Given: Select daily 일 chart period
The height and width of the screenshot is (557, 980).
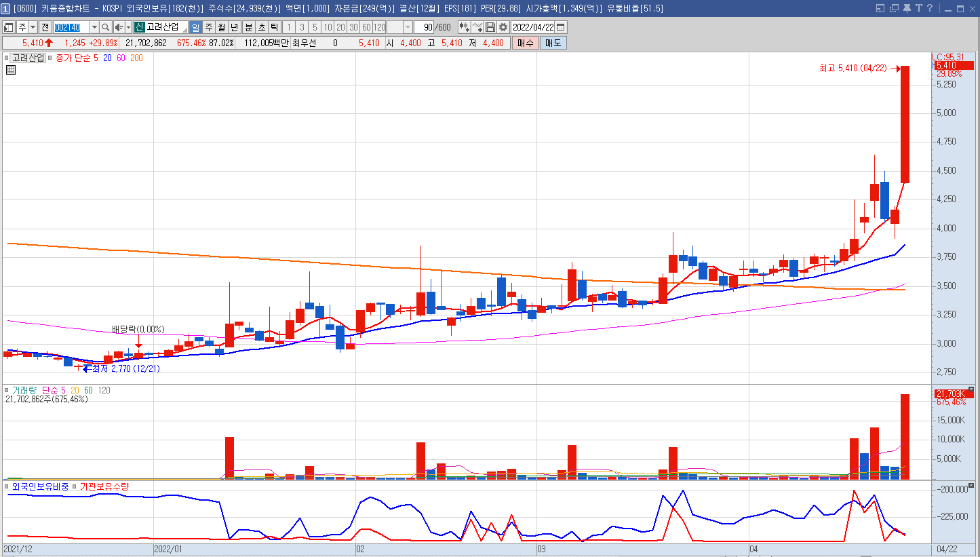Looking at the screenshot, I should [x=195, y=27].
